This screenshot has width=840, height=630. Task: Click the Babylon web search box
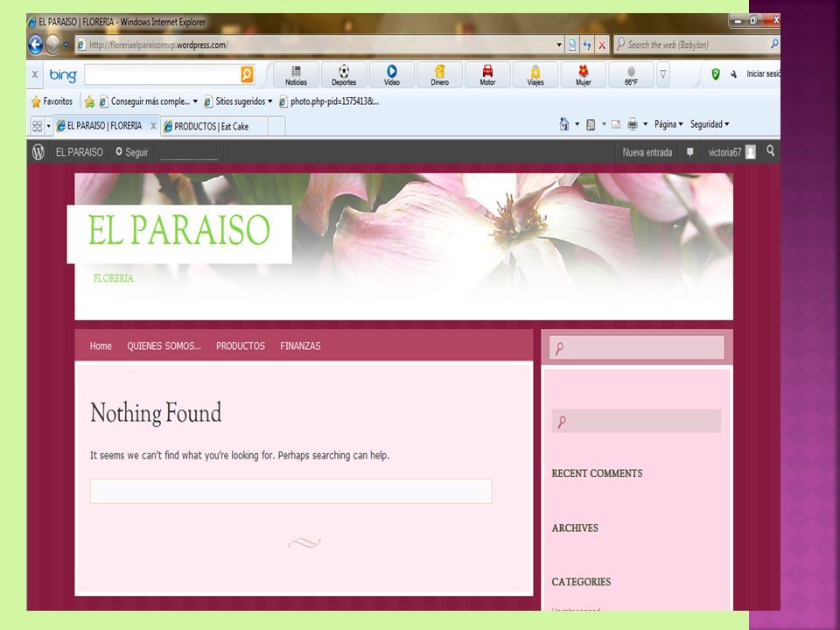click(x=691, y=45)
